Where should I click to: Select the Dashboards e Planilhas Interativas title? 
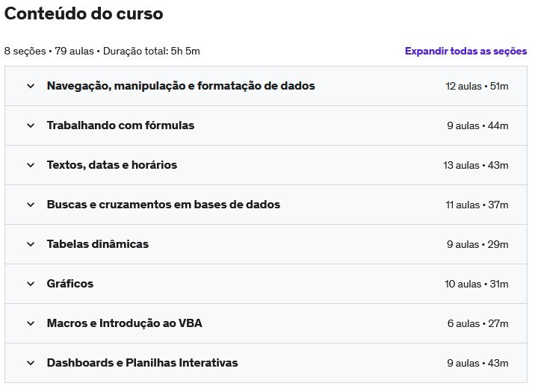(x=142, y=363)
